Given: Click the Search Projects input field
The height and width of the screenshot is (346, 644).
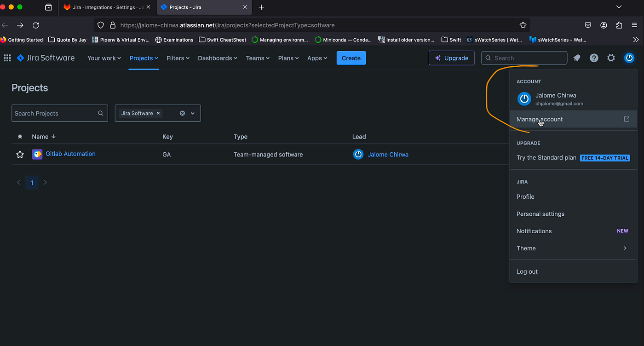Looking at the screenshot, I should point(60,113).
